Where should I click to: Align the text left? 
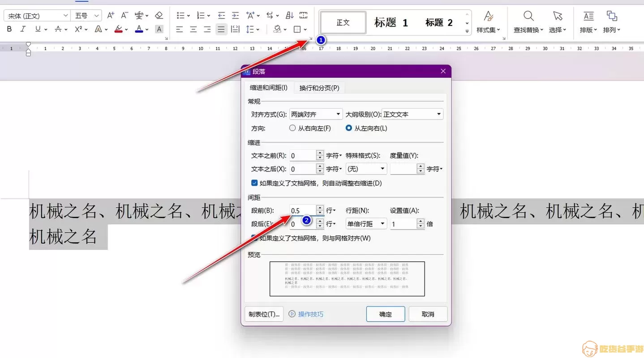pyautogui.click(x=180, y=30)
